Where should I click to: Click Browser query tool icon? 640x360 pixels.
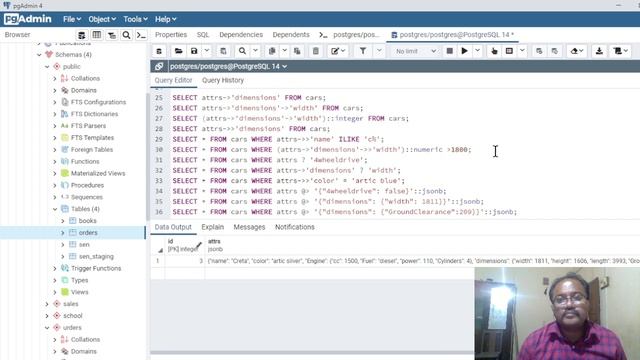click(82, 35)
